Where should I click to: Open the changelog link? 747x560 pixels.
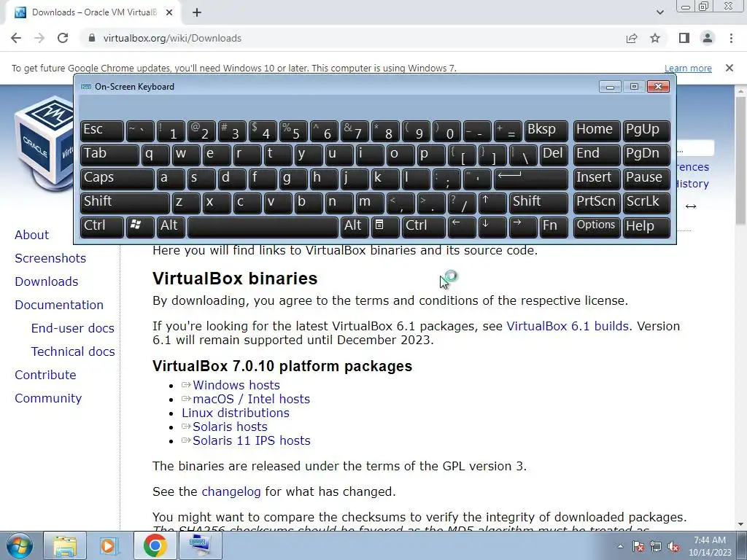[231, 491]
